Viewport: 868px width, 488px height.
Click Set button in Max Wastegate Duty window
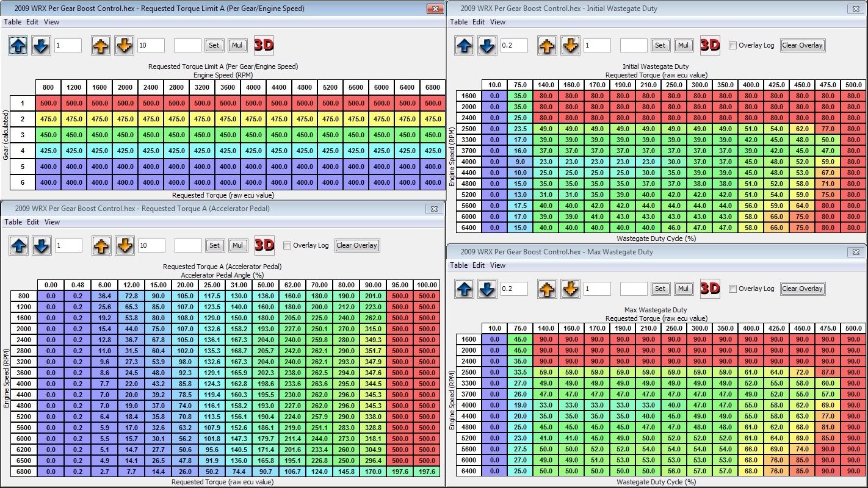[x=660, y=289]
